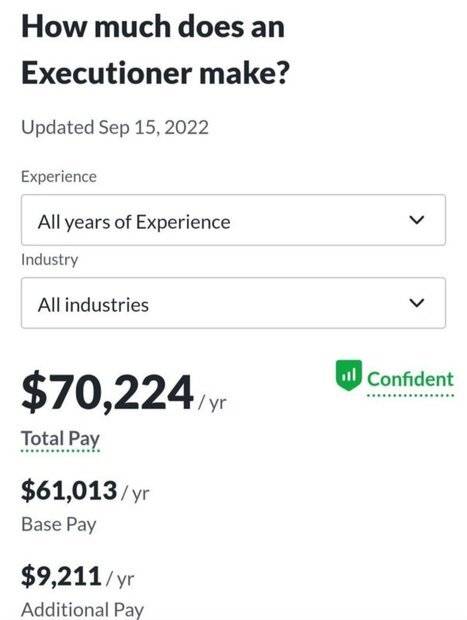Click the Industry field label

[x=49, y=260]
